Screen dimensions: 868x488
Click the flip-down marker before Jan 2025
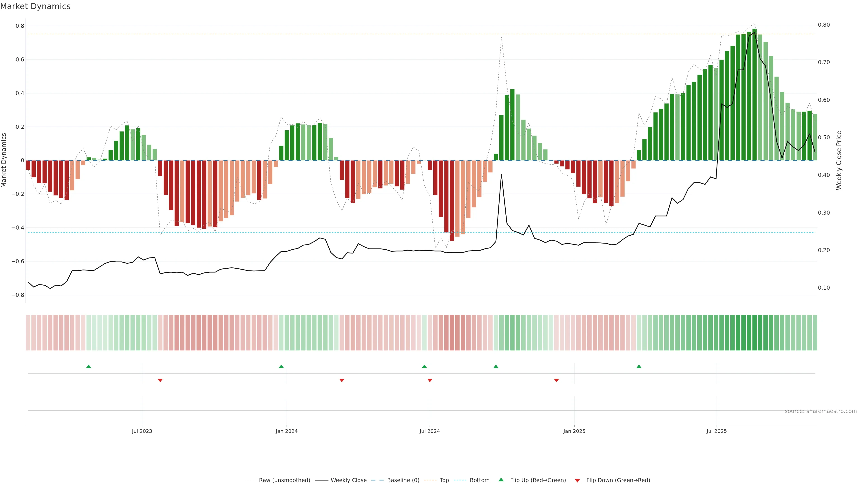[x=556, y=380]
